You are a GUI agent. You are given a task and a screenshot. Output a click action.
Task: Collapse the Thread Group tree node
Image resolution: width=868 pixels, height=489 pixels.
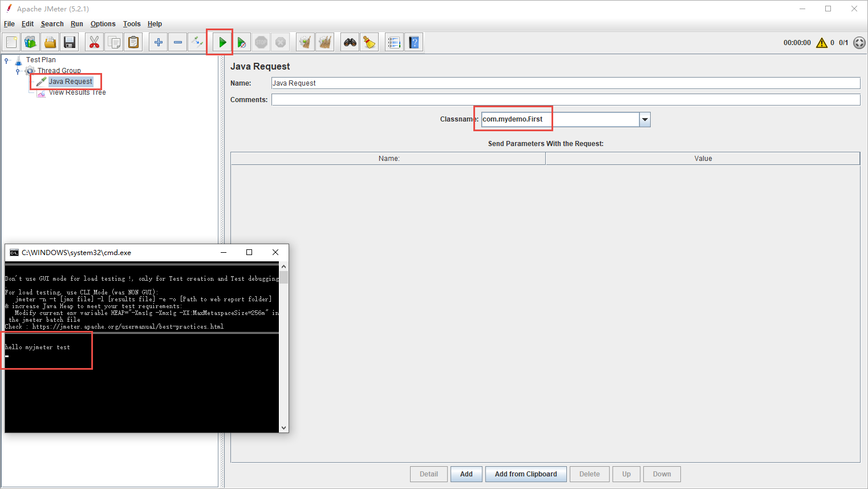(x=18, y=71)
